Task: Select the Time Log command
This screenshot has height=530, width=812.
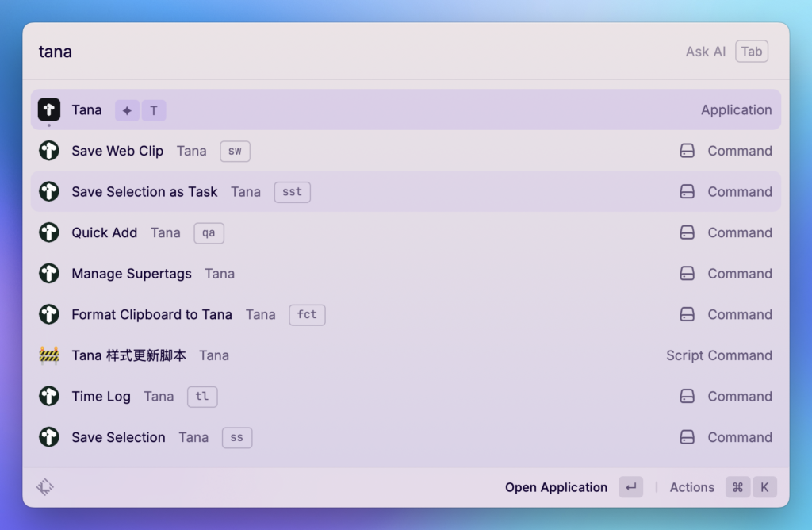Action: tap(406, 397)
